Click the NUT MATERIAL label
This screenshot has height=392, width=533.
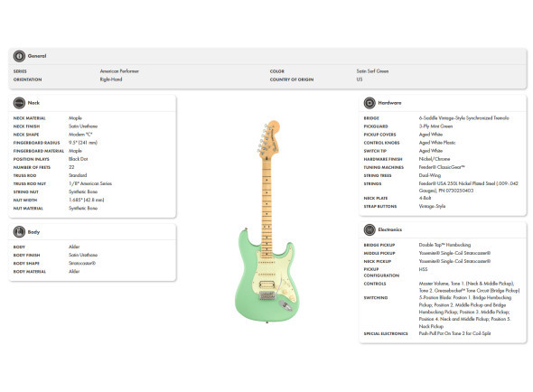tap(28, 209)
